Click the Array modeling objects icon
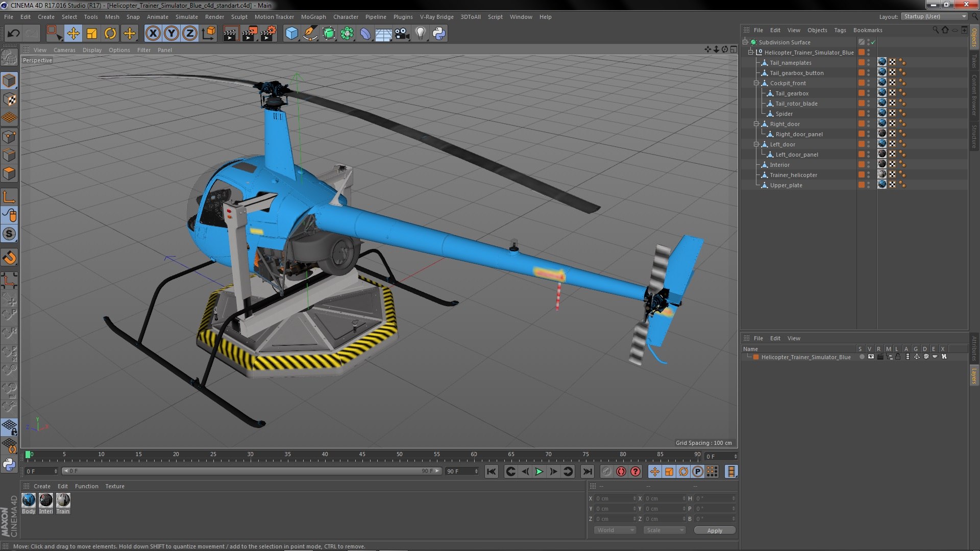This screenshot has height=551, width=980. pos(347,34)
